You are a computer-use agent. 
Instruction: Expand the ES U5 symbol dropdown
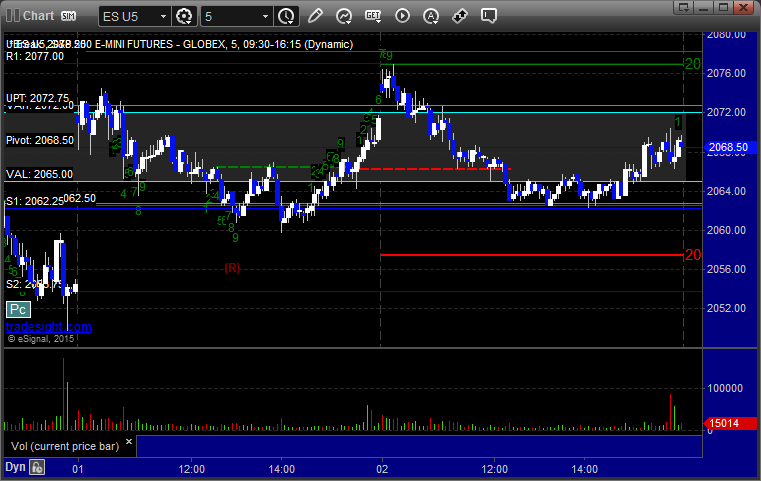[x=164, y=17]
